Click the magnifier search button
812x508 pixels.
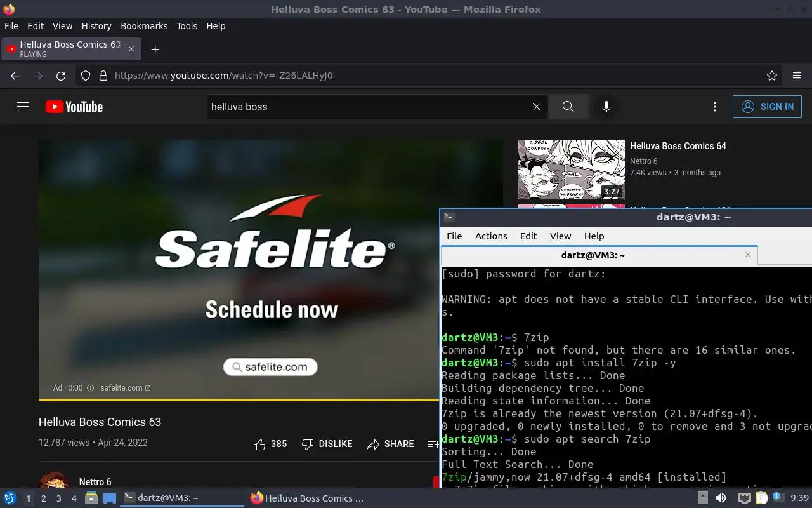568,107
